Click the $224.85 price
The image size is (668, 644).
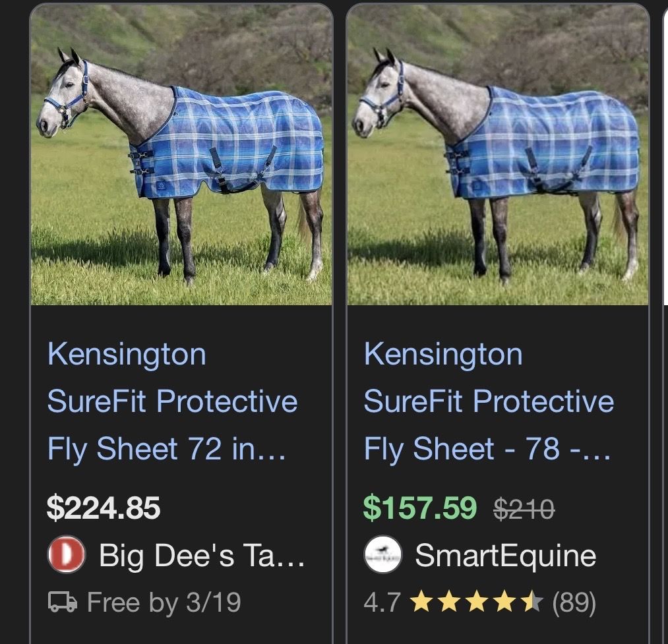[104, 508]
